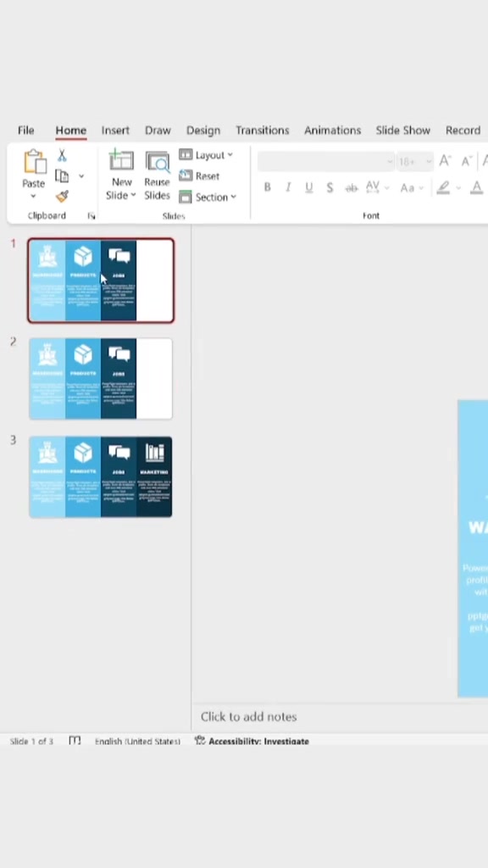488x868 pixels.
Task: Reset the slide with Reset button
Action: coord(200,176)
